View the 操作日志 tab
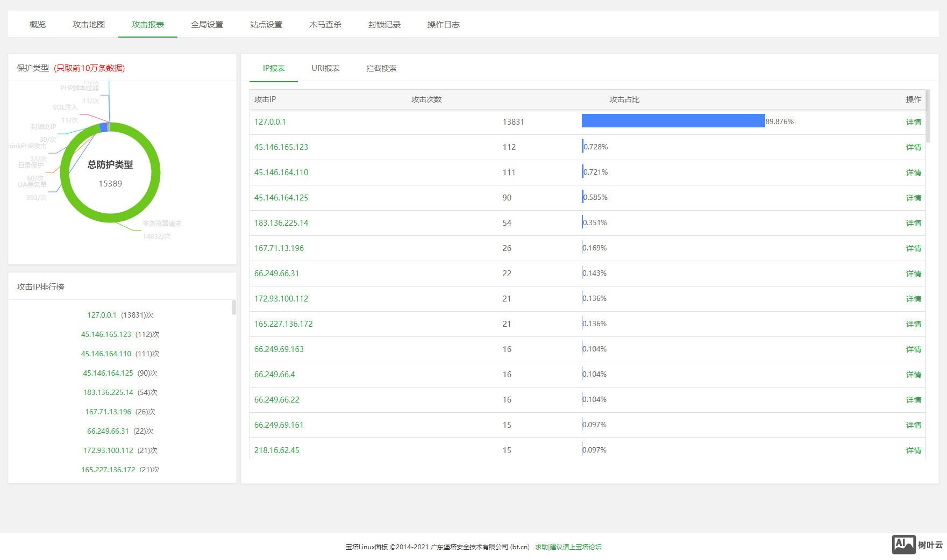 pyautogui.click(x=444, y=25)
